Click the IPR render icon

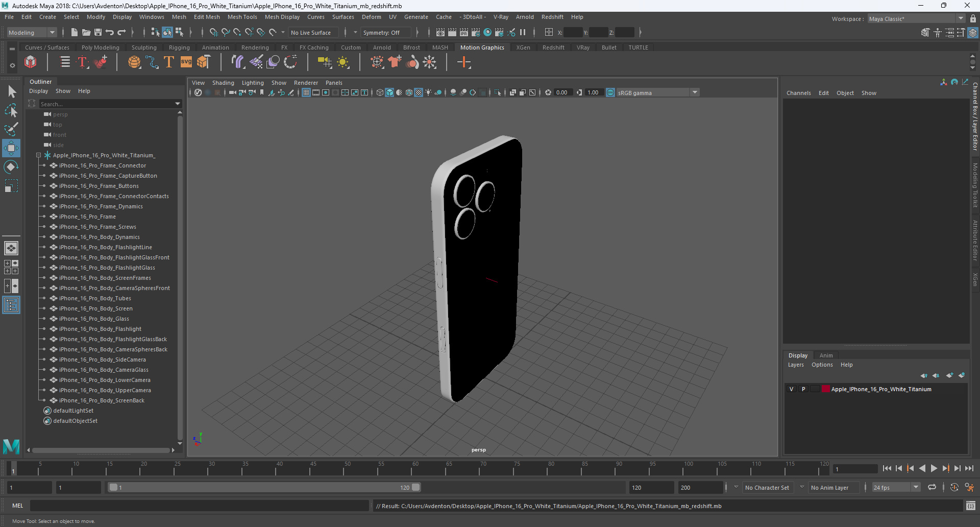point(464,32)
